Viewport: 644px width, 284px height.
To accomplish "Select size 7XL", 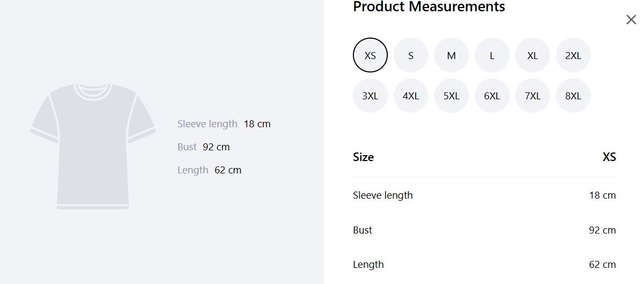I will click(x=533, y=96).
